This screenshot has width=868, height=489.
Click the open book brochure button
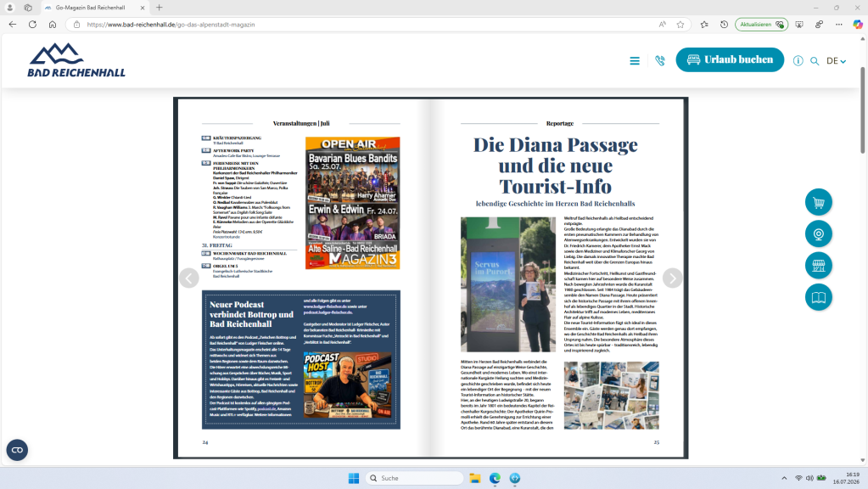818,297
